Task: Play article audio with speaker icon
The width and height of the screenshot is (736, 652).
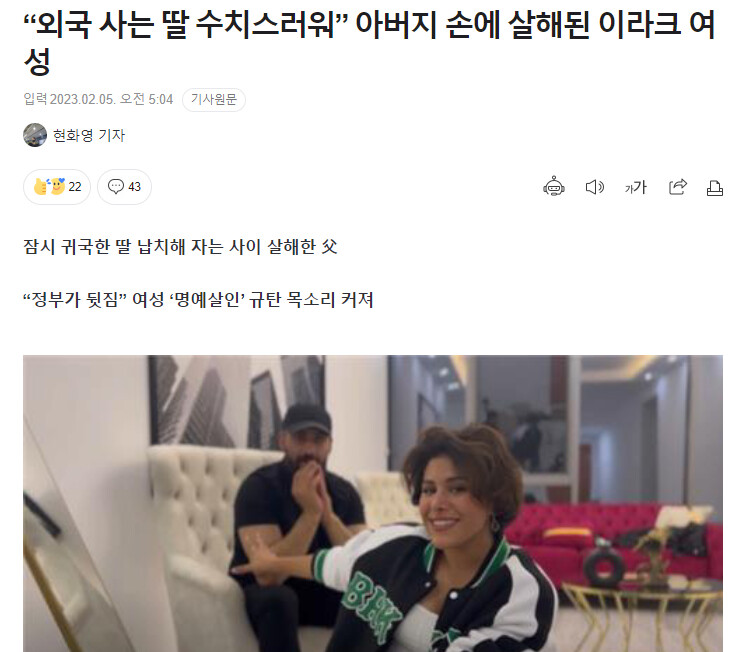Action: (x=595, y=187)
